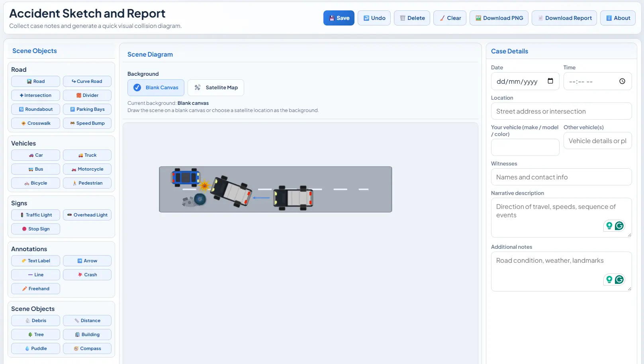This screenshot has height=364, width=644.
Task: Insert a Tree in the scene
Action: click(35, 334)
